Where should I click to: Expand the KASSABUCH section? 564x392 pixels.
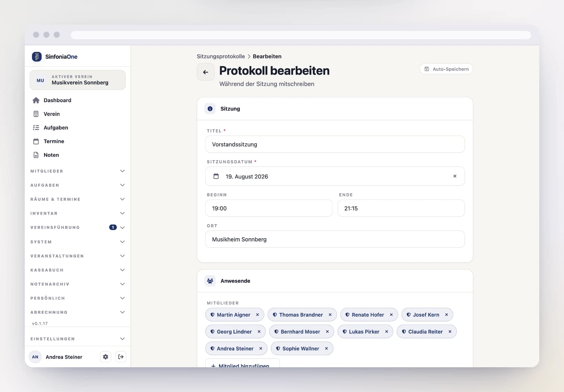(77, 270)
